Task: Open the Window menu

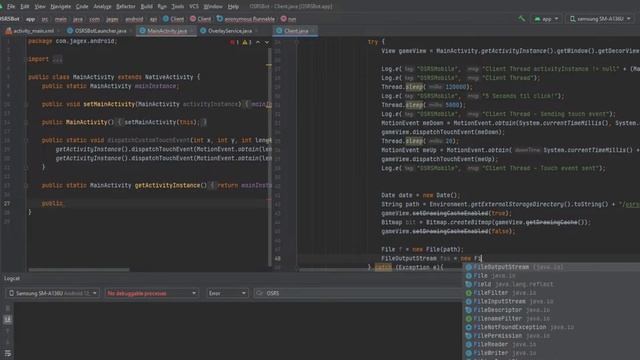Action: 213,7
